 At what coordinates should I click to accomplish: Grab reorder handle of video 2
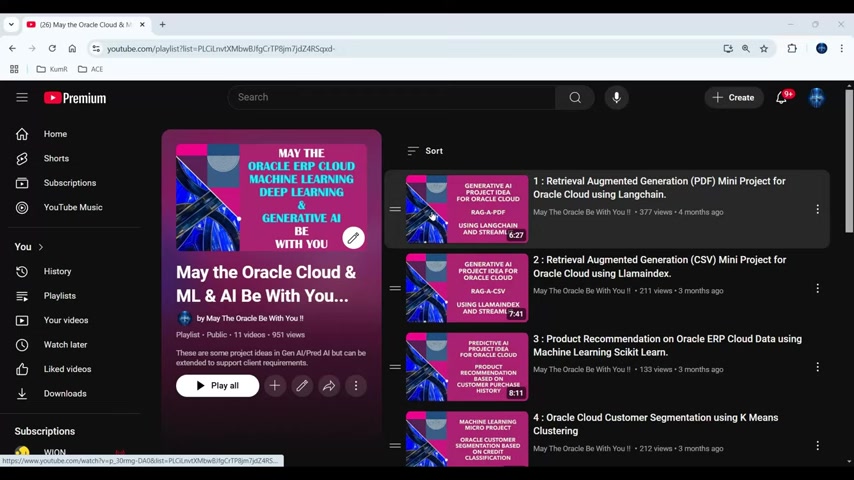tap(395, 288)
